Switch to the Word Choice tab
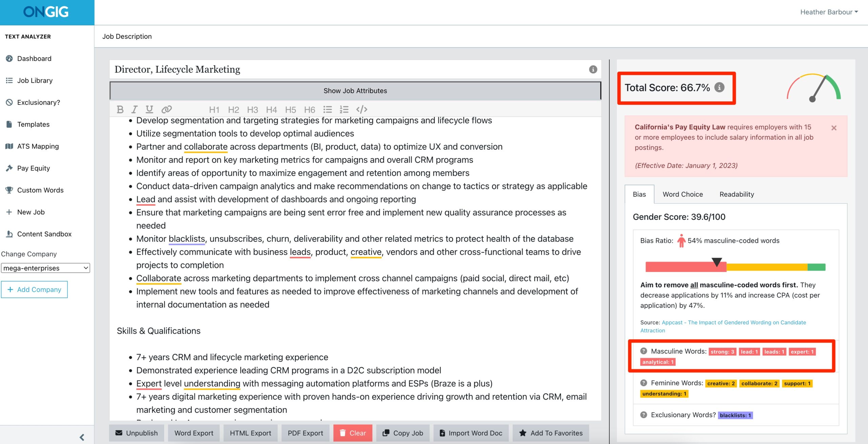This screenshot has width=868, height=444. [x=683, y=194]
